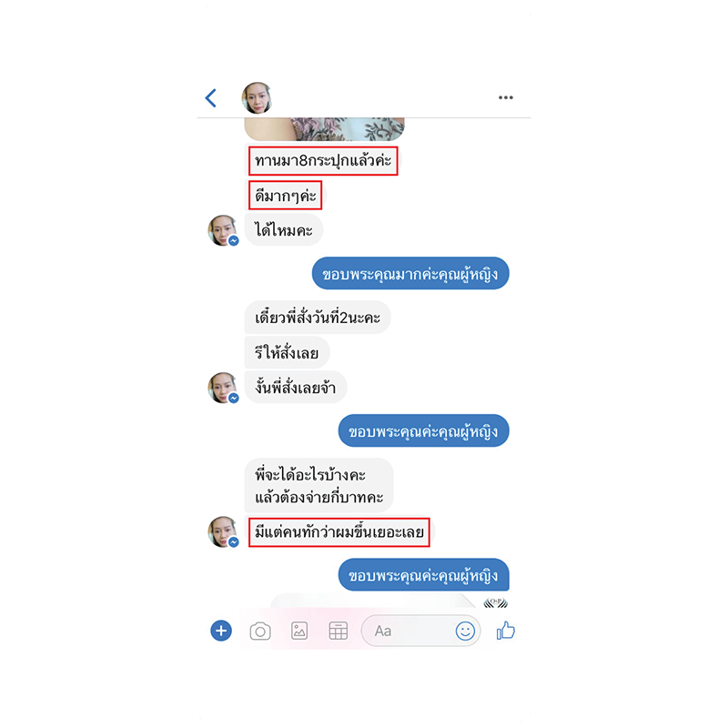Tap the grid calendar icon
This screenshot has height=728, width=728.
coord(338,631)
